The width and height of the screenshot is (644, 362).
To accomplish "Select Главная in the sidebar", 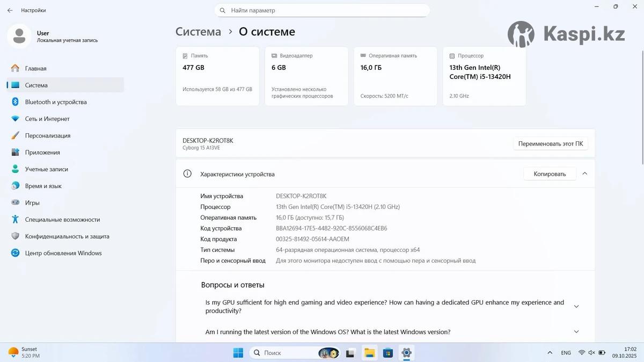I will point(35,69).
